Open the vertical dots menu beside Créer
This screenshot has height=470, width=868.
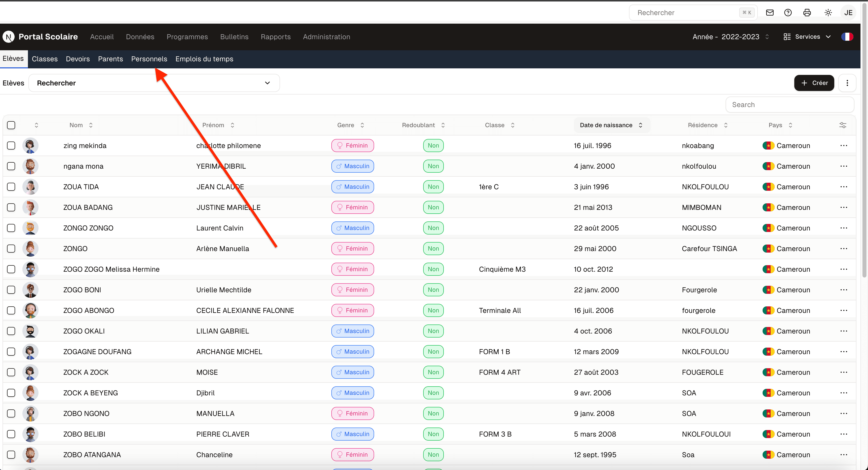click(847, 83)
